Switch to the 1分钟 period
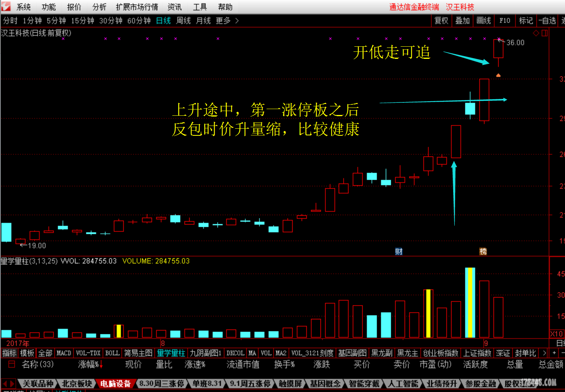565x392 pixels. tap(32, 21)
